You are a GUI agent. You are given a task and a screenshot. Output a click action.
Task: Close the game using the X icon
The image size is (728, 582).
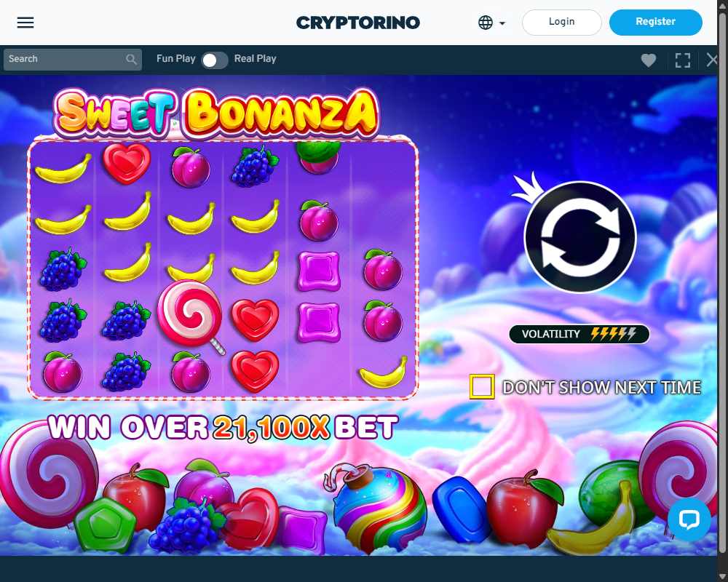click(712, 60)
